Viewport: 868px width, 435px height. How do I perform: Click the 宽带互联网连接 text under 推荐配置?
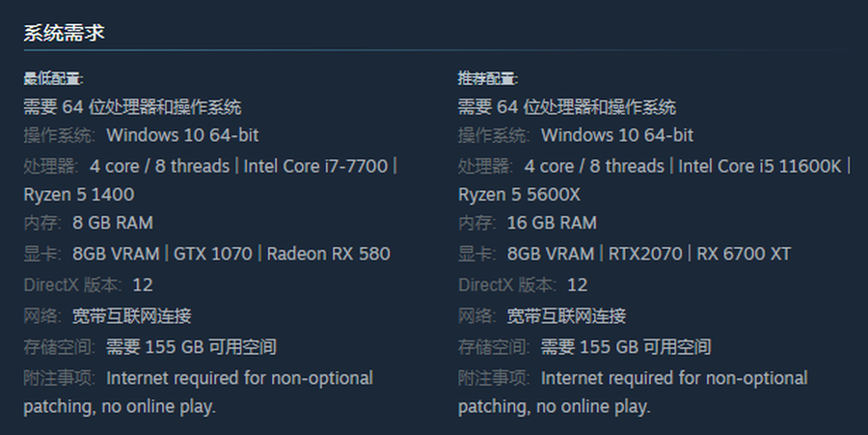pyautogui.click(x=566, y=315)
